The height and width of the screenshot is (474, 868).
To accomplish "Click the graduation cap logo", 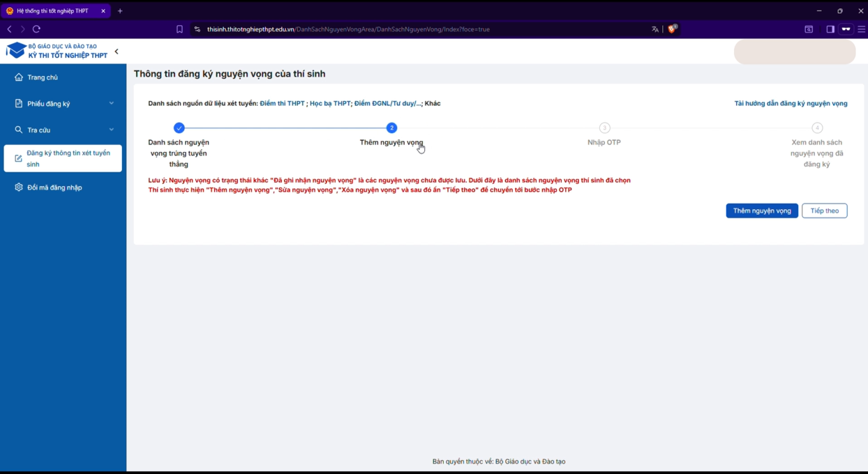I will tap(15, 51).
